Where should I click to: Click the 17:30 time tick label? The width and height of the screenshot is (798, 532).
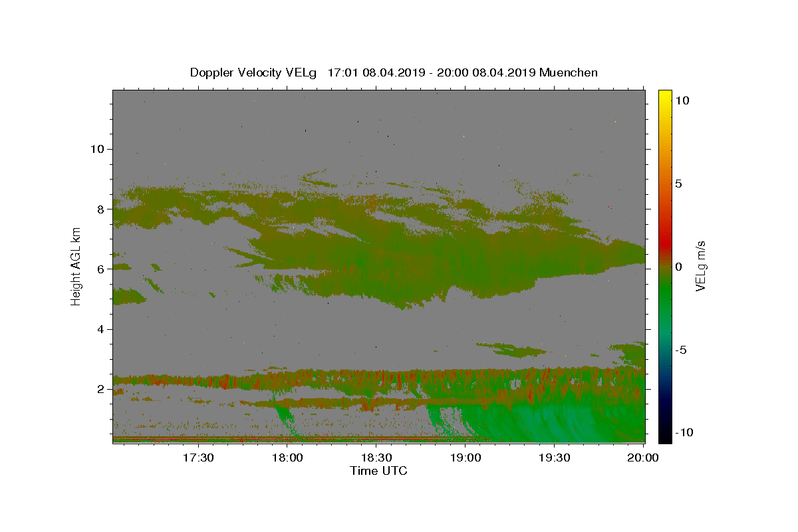click(x=198, y=458)
